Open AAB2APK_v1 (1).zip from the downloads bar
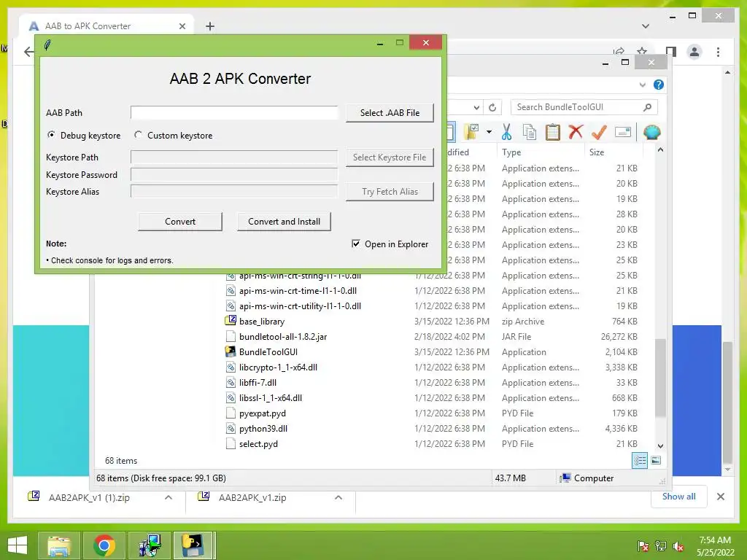This screenshot has width=747, height=560. tap(89, 497)
